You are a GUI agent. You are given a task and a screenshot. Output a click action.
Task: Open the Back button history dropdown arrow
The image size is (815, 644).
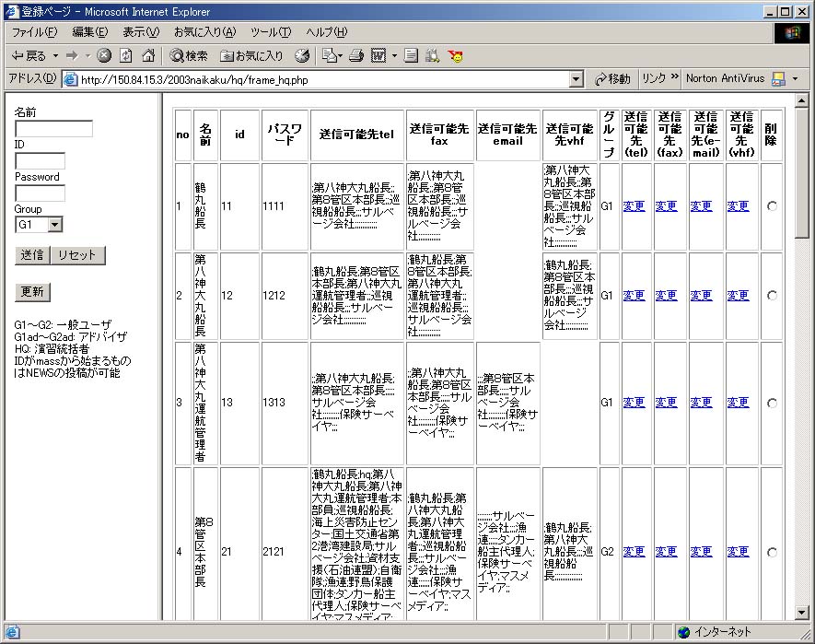click(55, 55)
